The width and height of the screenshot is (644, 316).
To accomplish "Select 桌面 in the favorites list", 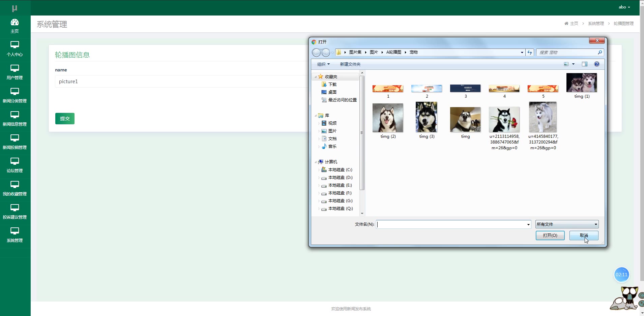I will [332, 92].
